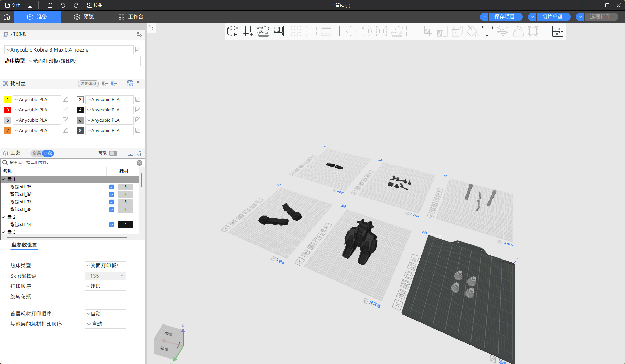This screenshot has width=625, height=364.
Task: Click the 冲刷体积 button
Action: point(88,84)
